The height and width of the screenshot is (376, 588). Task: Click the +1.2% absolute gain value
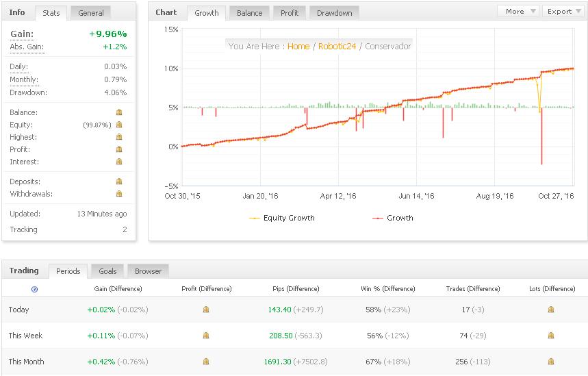pos(115,47)
